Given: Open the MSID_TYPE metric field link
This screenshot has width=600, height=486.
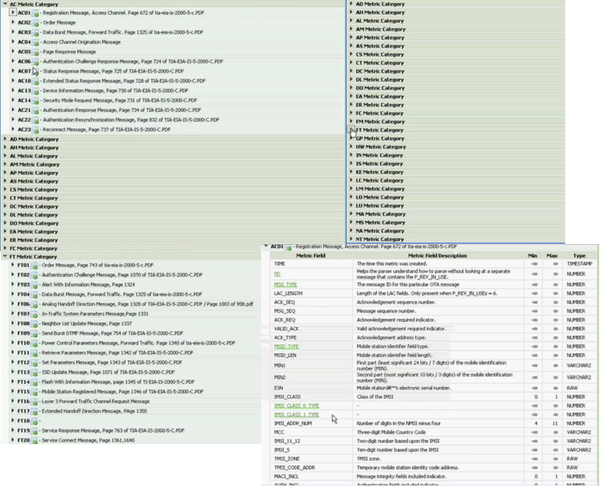Looking at the screenshot, I should coord(286,347).
